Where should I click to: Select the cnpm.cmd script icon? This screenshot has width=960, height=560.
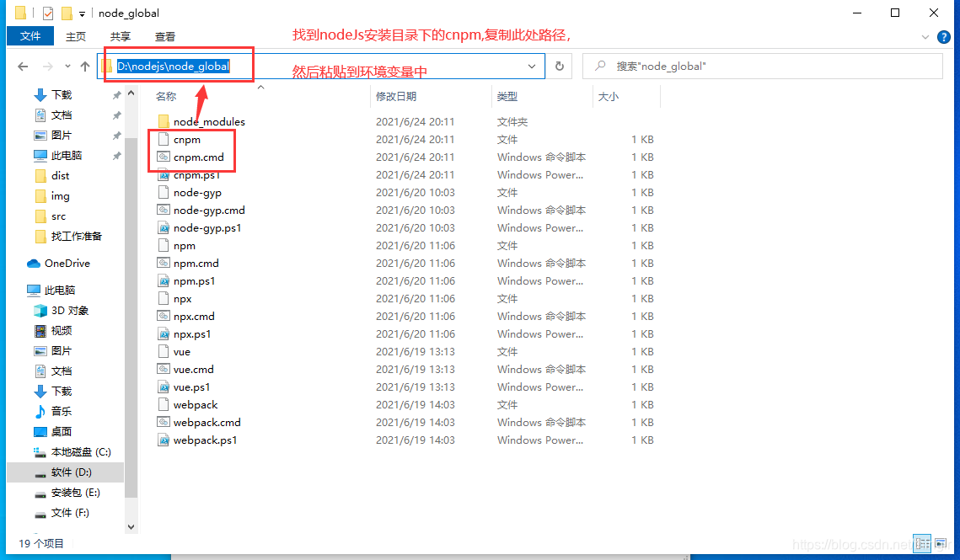[x=164, y=157]
